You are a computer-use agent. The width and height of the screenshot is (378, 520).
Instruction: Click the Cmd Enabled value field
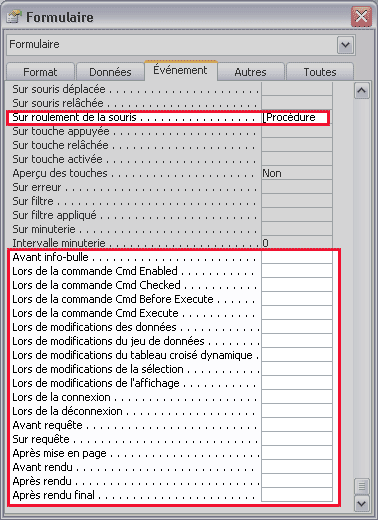pyautogui.click(x=297, y=271)
